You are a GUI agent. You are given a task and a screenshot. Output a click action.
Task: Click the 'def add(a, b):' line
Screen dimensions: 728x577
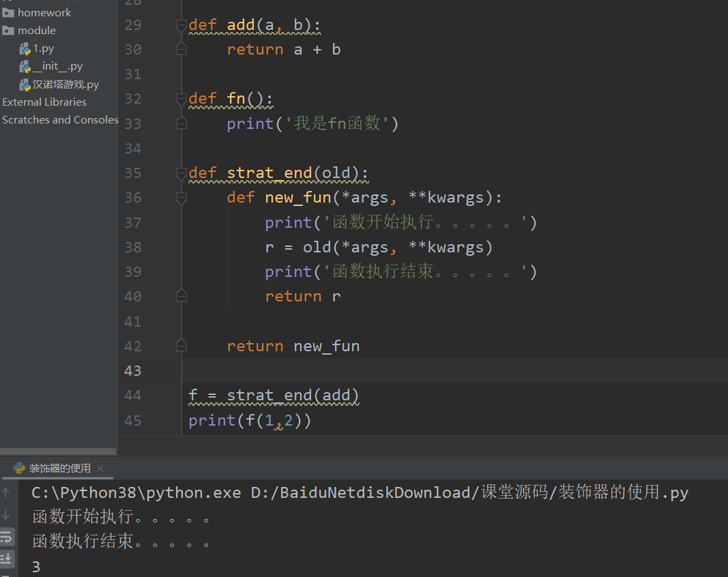click(x=254, y=25)
